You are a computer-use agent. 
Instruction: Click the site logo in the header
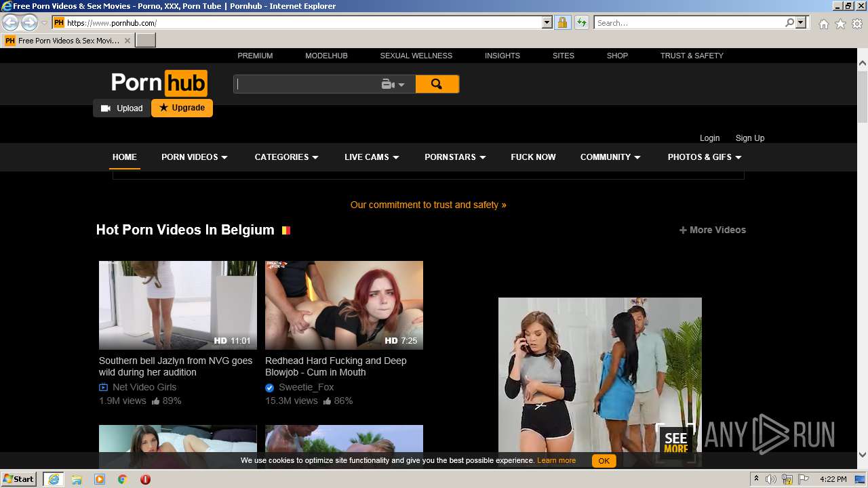[x=159, y=83]
